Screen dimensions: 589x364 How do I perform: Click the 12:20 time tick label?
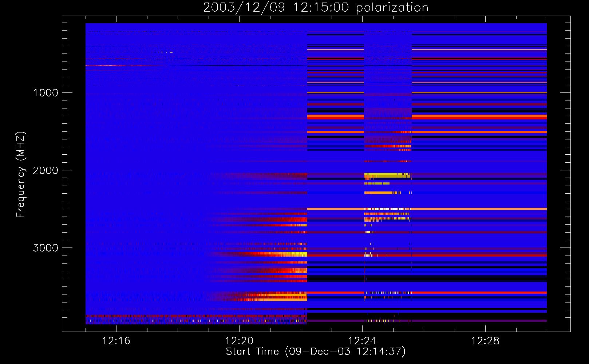pos(239,341)
